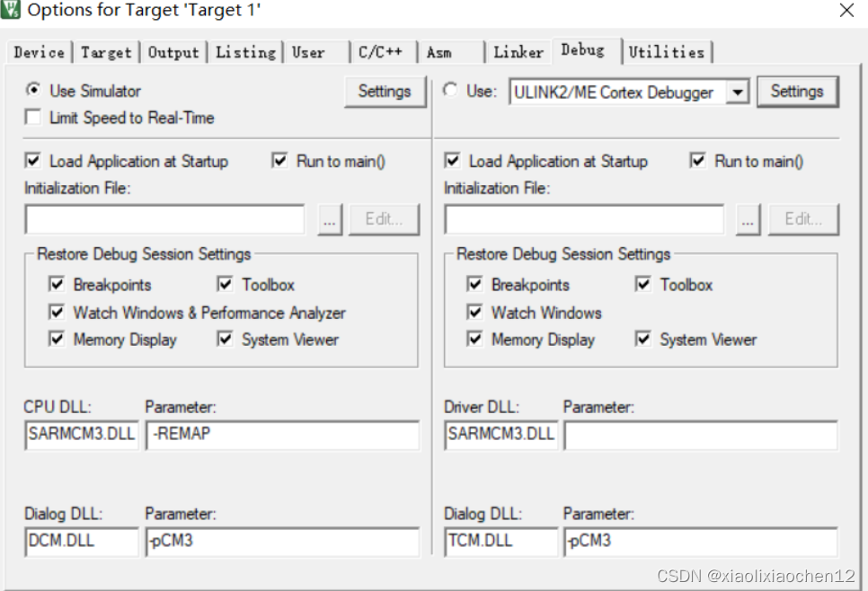
Task: Toggle hardware debugger System Viewer checkbox
Action: click(x=642, y=338)
